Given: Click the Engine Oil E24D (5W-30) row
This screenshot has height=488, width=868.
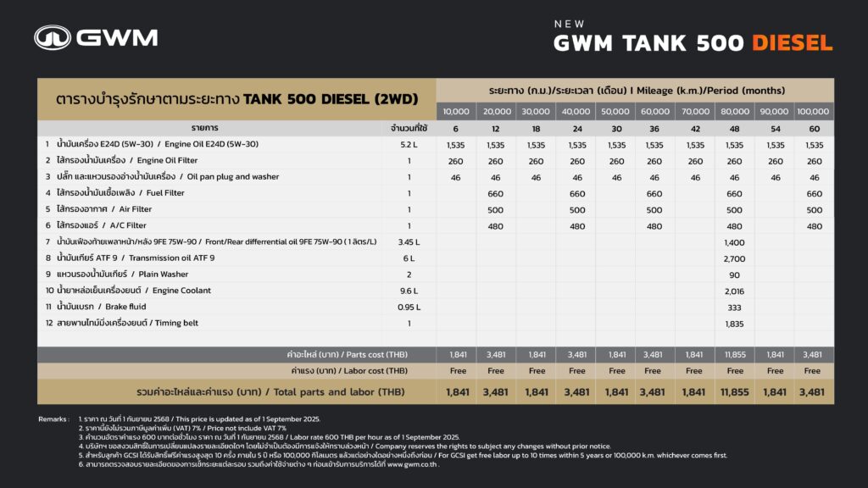Looking at the screenshot, I should (436, 144).
